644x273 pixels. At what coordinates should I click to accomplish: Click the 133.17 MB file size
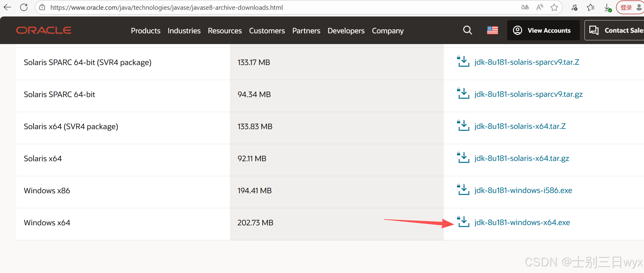(254, 62)
